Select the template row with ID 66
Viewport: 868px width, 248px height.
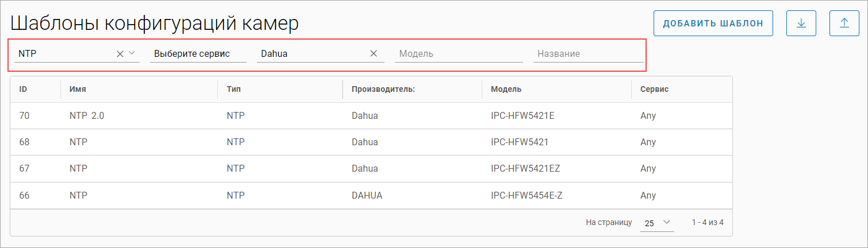[x=24, y=195]
